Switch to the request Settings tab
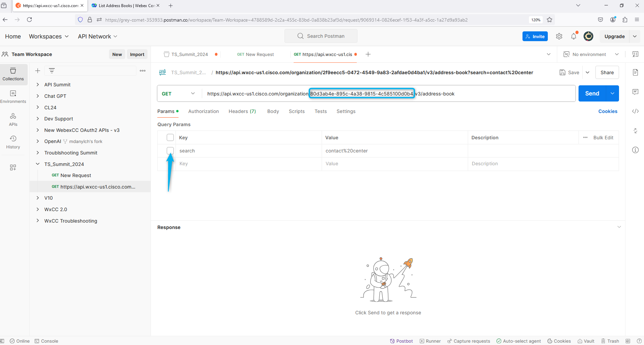This screenshot has width=644, height=345. coord(346,111)
